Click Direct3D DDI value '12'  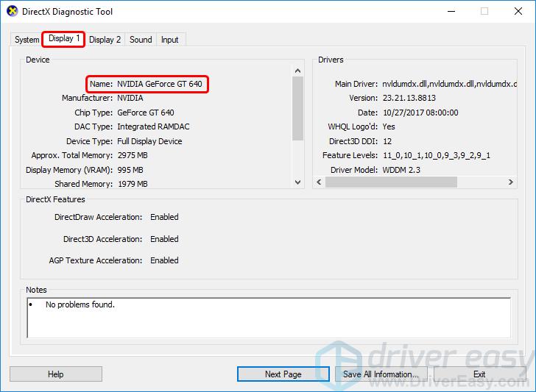(387, 141)
